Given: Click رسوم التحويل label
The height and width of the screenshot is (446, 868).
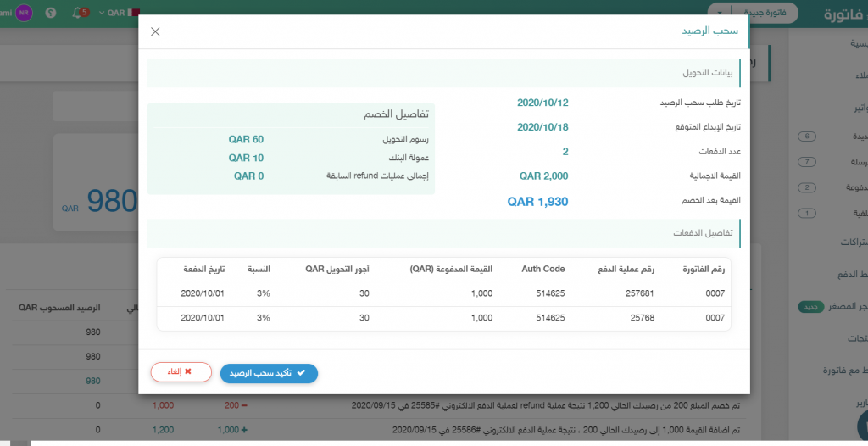Looking at the screenshot, I should pyautogui.click(x=405, y=139).
